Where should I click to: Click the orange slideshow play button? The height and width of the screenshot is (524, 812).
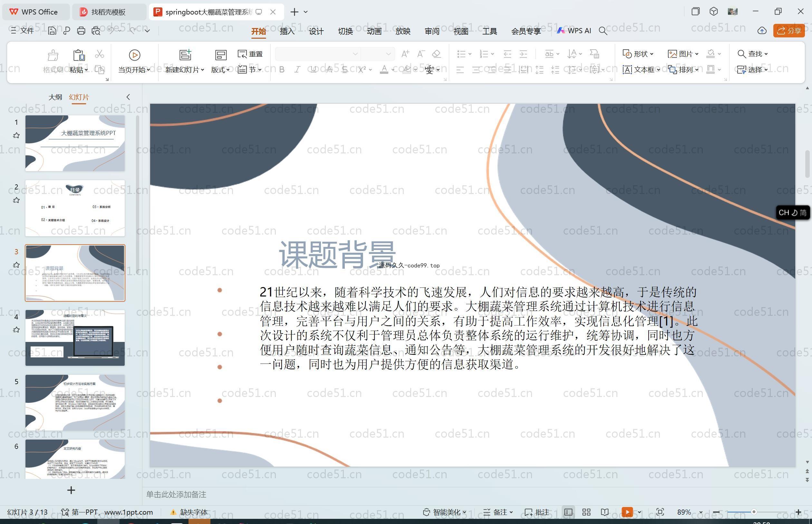[x=627, y=512]
